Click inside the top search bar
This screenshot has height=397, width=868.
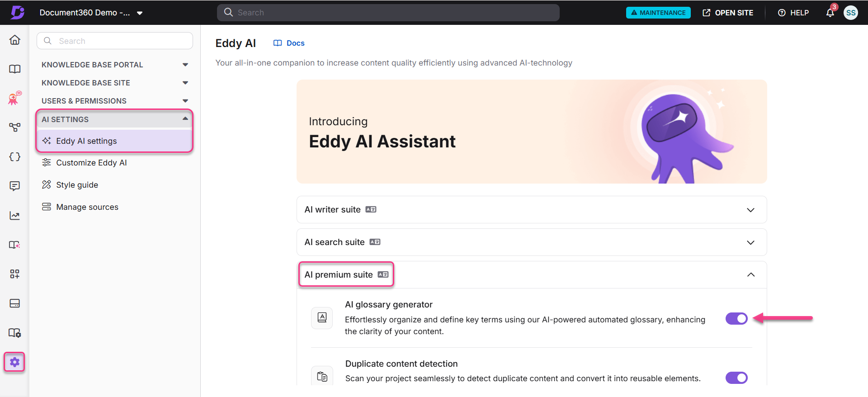pos(388,12)
